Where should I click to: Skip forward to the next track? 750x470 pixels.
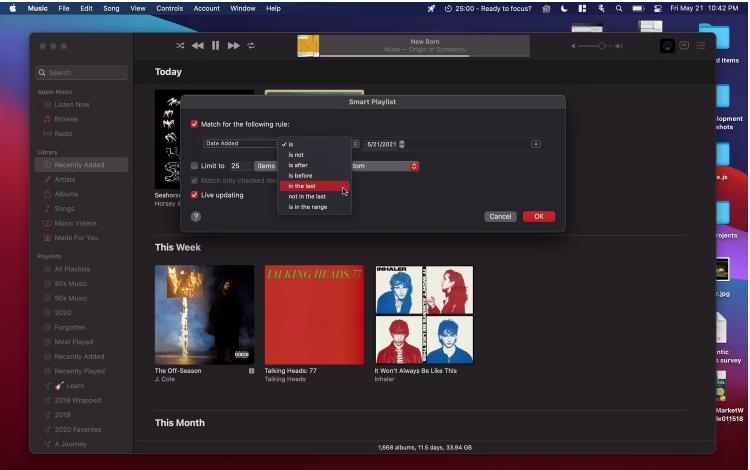[x=233, y=46]
